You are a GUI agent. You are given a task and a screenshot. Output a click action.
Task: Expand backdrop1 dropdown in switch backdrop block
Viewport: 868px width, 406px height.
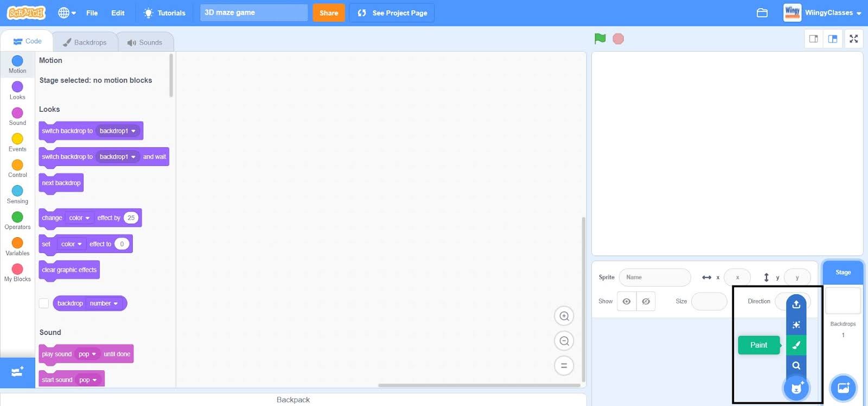coord(118,131)
